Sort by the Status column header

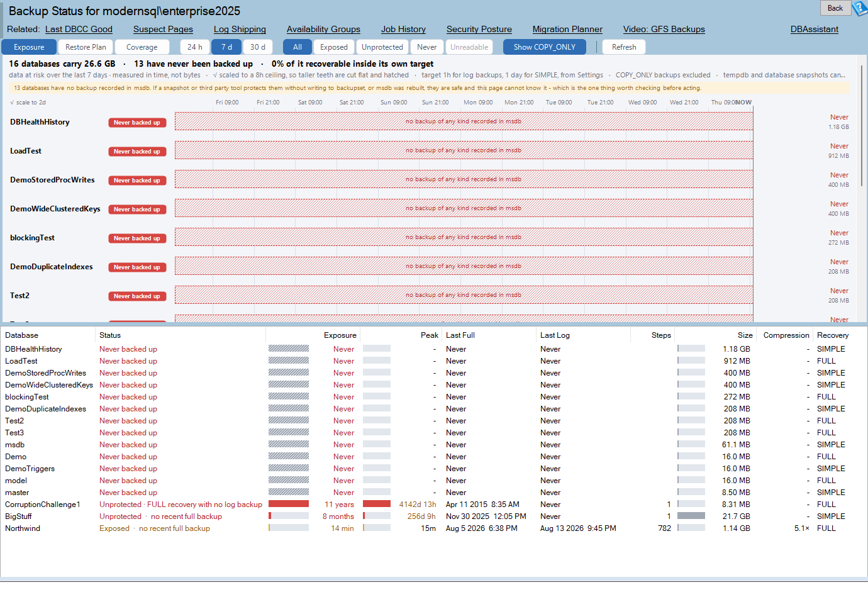(x=181, y=335)
